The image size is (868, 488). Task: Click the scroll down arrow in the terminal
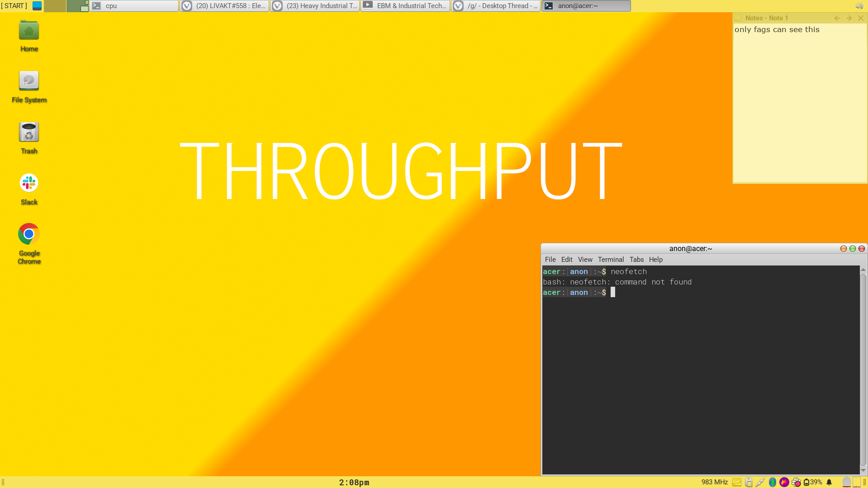tap(863, 470)
